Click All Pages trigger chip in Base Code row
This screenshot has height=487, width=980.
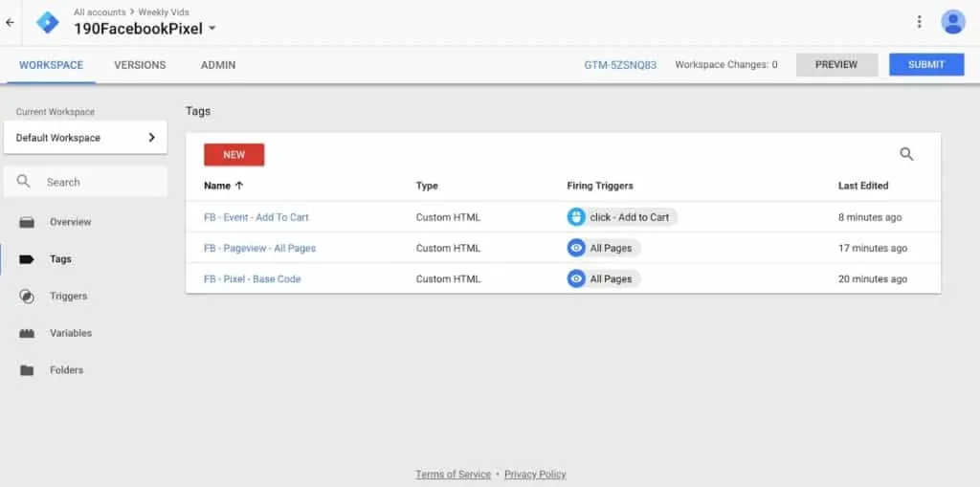point(604,278)
